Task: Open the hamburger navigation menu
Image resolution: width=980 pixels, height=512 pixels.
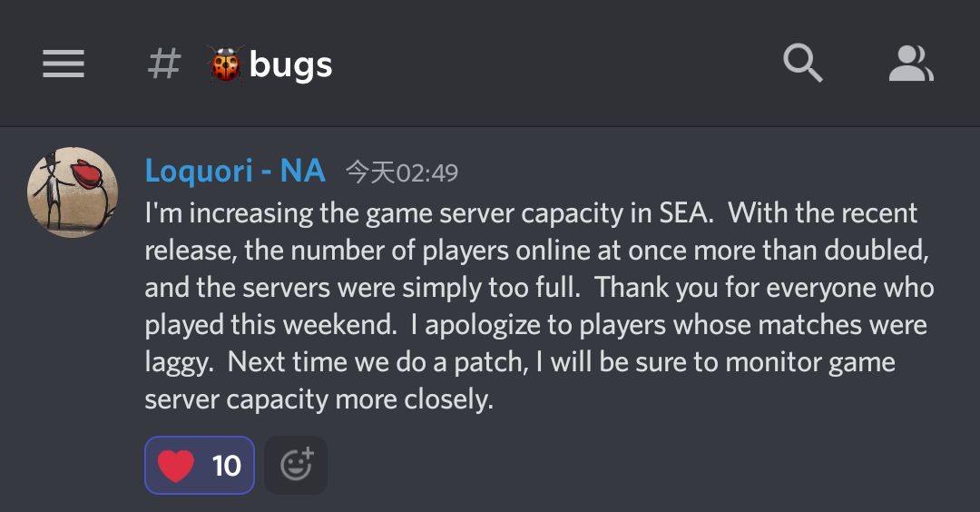Action: click(64, 64)
